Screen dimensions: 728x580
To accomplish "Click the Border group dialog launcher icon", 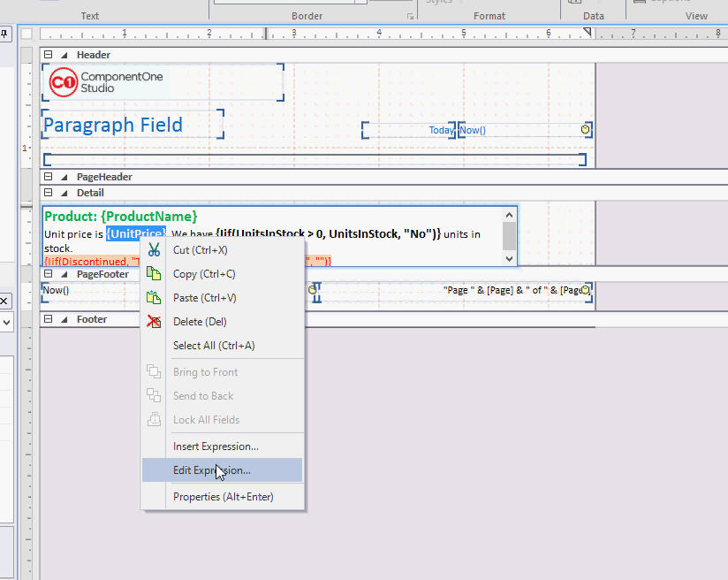I will click(410, 17).
